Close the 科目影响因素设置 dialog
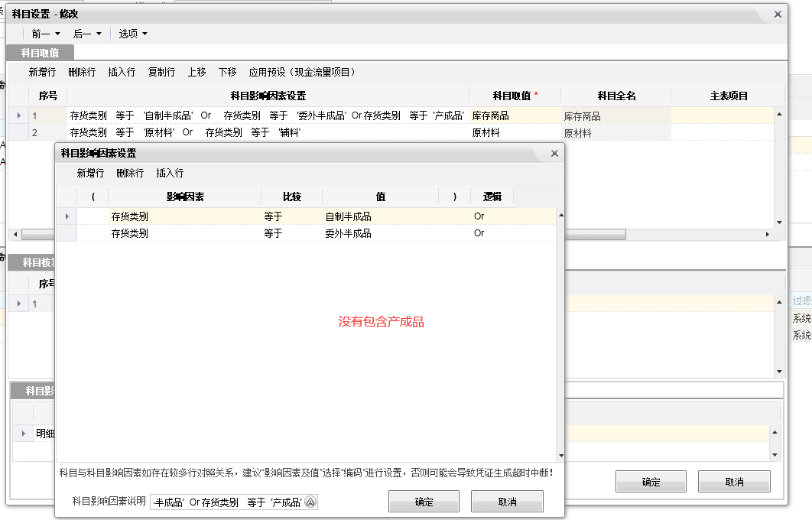The width and height of the screenshot is (812, 520). point(554,153)
